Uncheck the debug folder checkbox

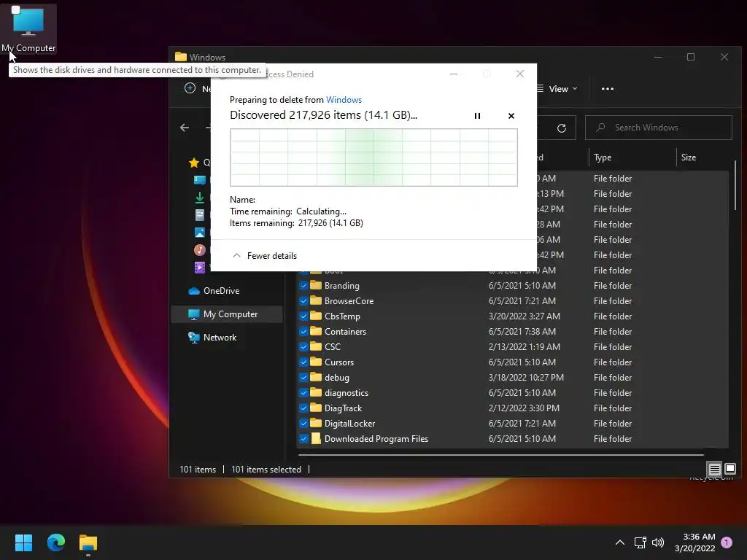pyautogui.click(x=303, y=378)
